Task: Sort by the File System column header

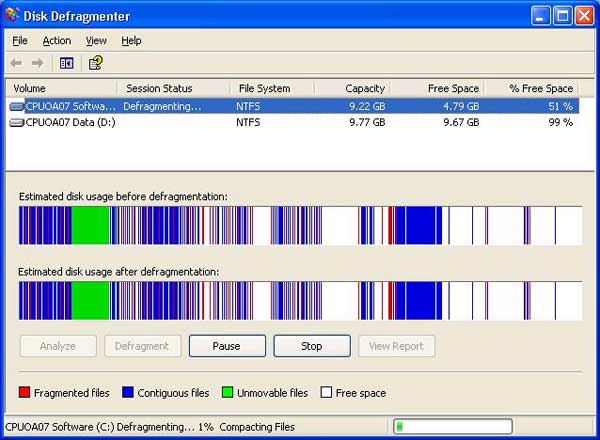Action: 272,88
